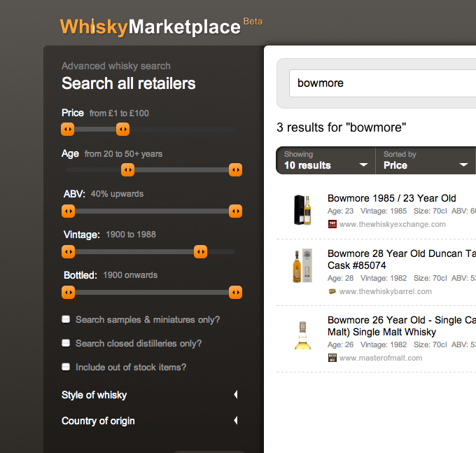The height and width of the screenshot is (453, 476).
Task: Click the '1900 onwards' bottled text
Action: 130,275
